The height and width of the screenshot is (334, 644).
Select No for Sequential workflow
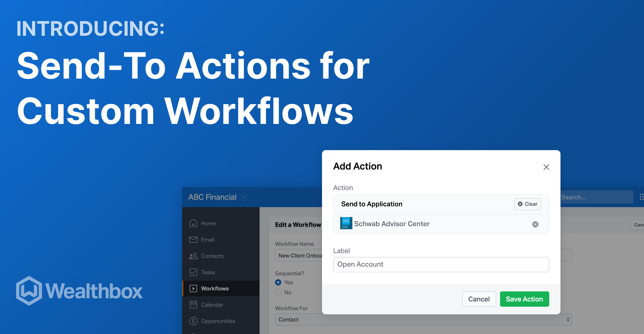[x=278, y=292]
